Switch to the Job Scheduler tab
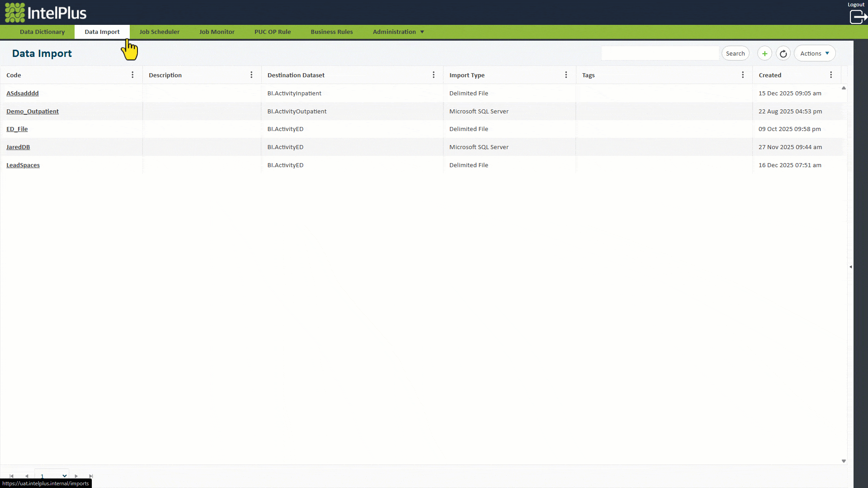 (x=159, y=32)
